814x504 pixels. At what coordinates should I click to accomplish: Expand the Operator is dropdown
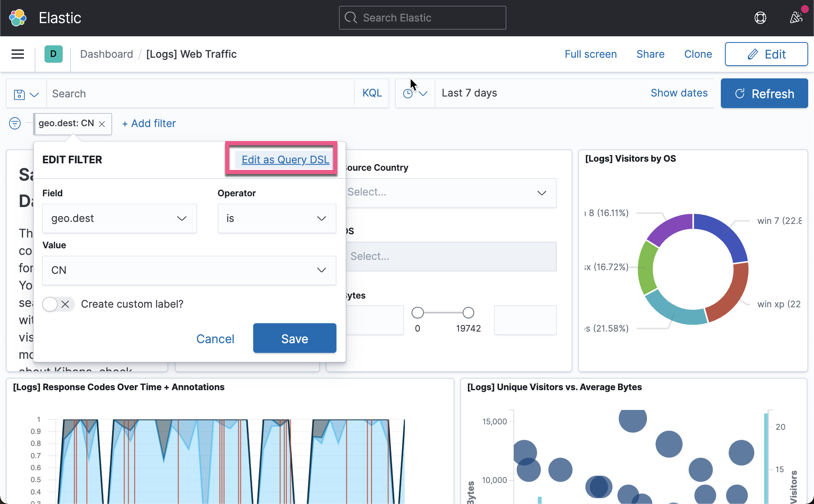point(277,219)
